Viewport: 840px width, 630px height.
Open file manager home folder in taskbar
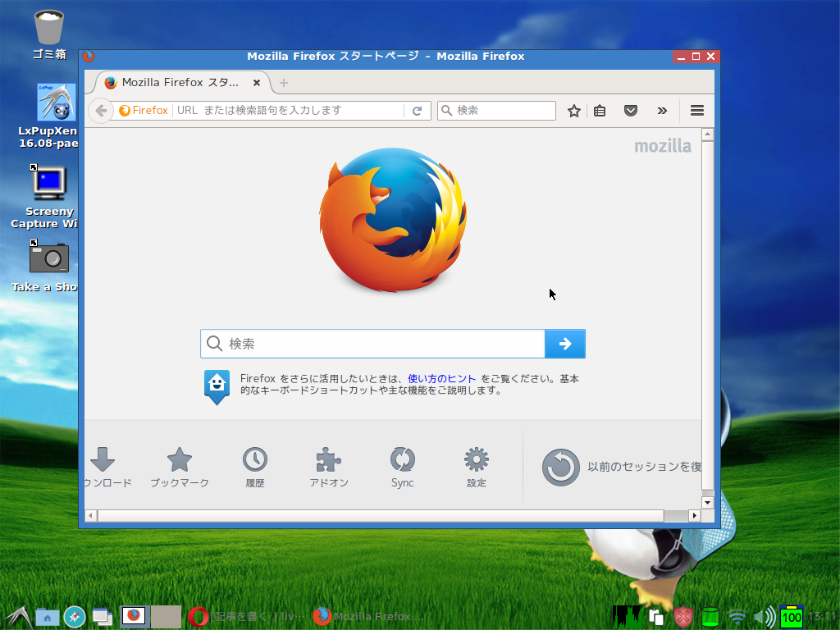click(x=47, y=617)
